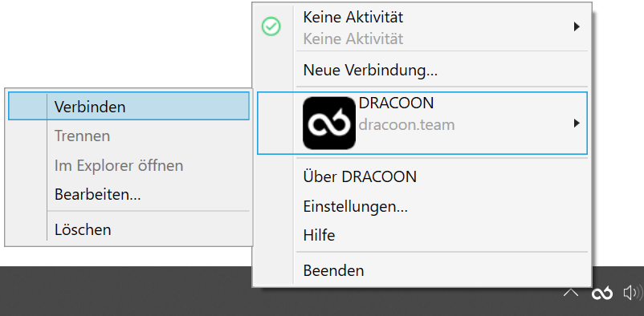Click the dracoon.team server address text

coord(406,124)
